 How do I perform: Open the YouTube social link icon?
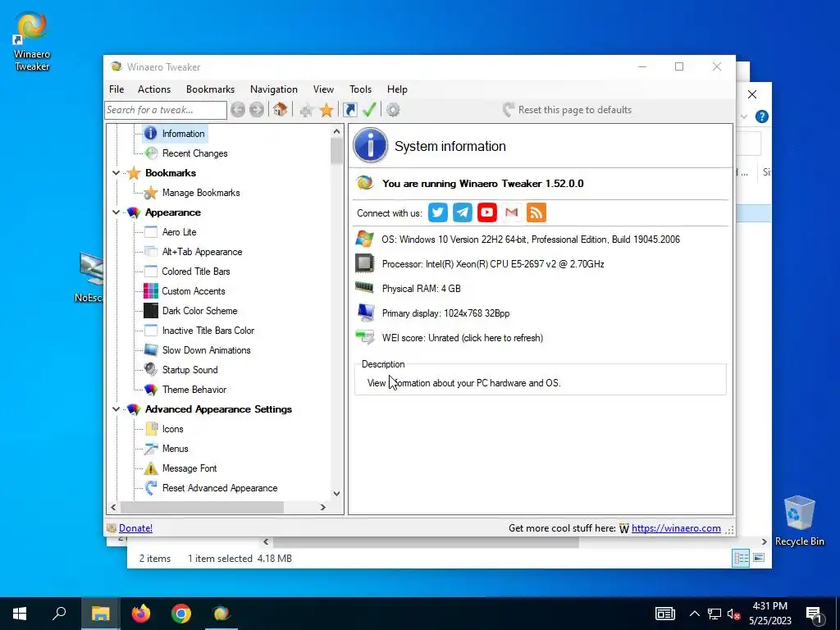[487, 212]
